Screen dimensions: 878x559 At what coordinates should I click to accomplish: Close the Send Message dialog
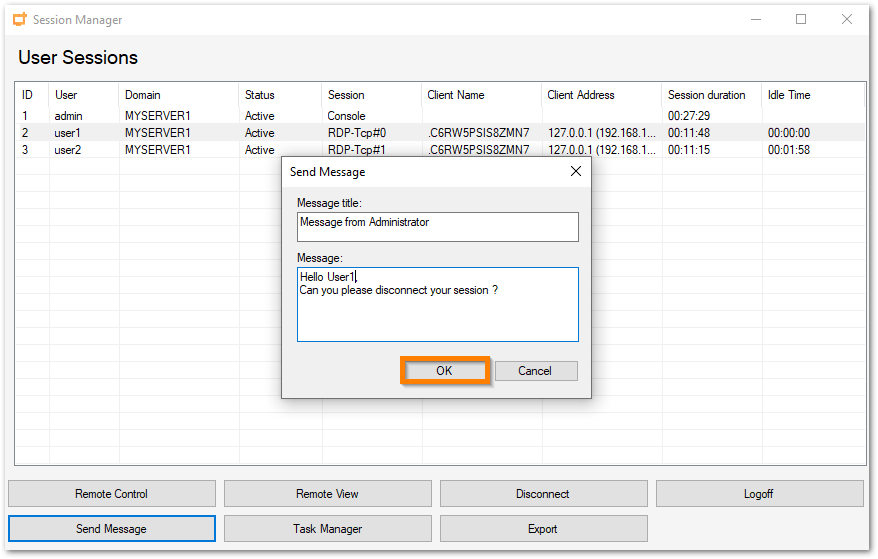[x=575, y=171]
